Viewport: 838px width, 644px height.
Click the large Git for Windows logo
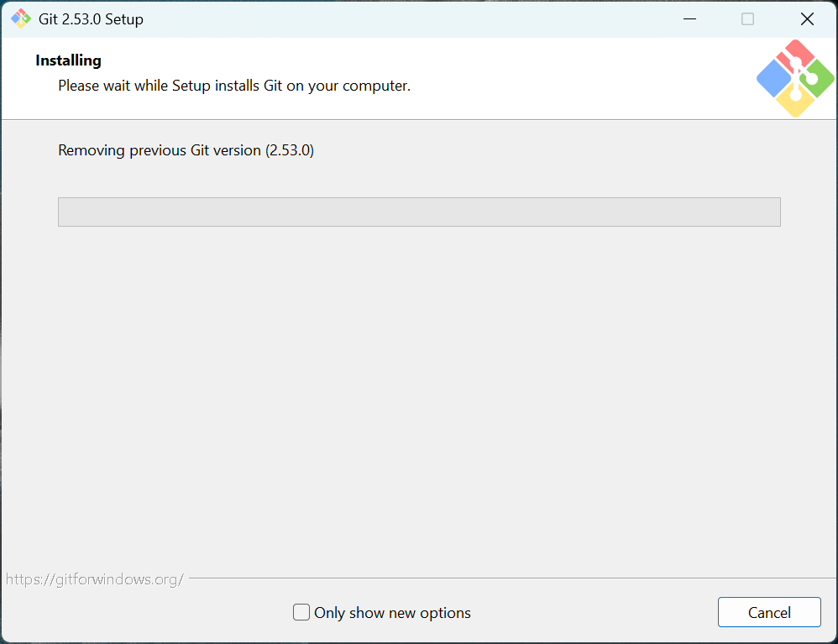(x=795, y=78)
